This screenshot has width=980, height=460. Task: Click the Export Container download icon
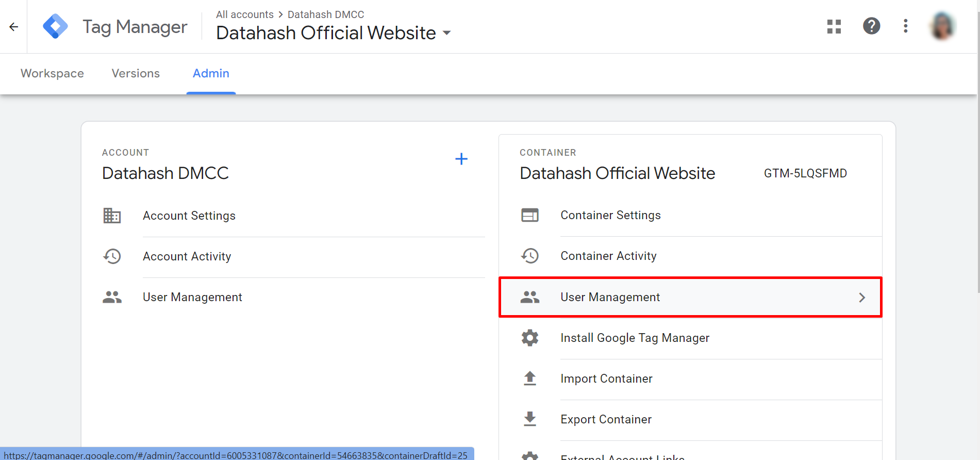[530, 419]
